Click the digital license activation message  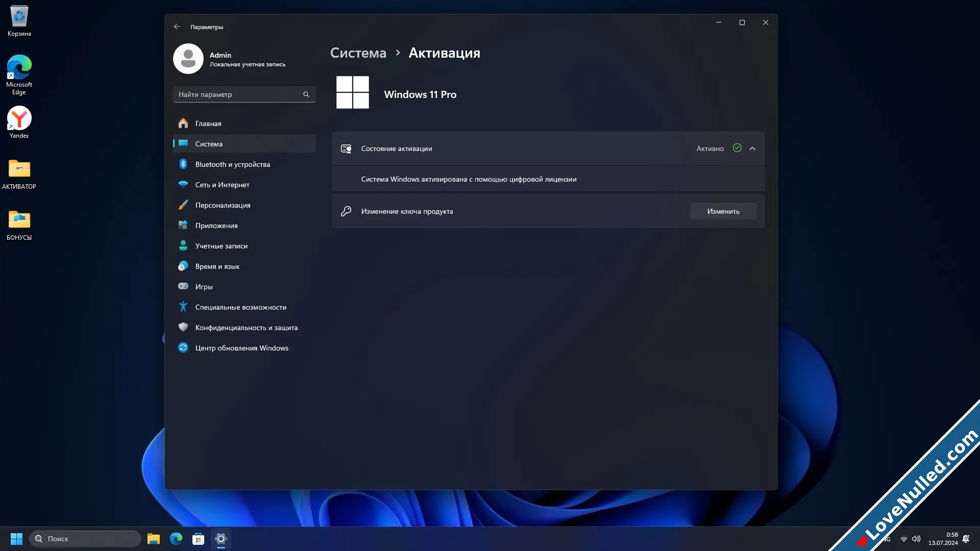(469, 179)
